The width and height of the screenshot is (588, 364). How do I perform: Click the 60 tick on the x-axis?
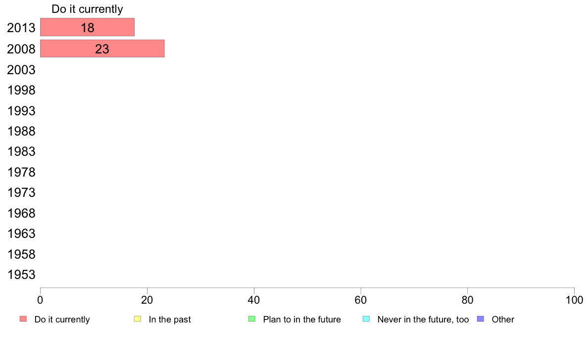[361, 300]
